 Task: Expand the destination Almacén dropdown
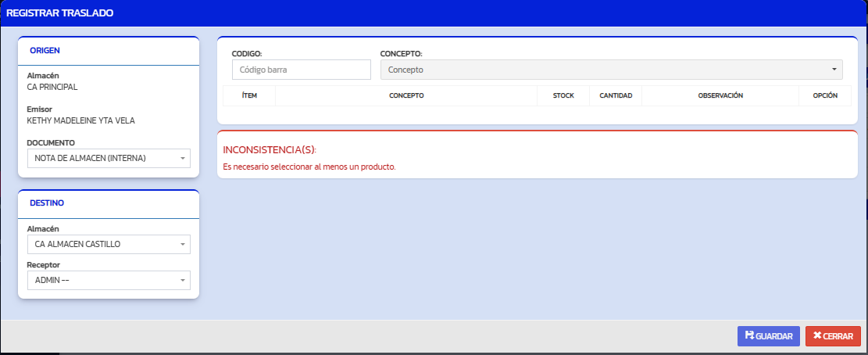coord(109,244)
